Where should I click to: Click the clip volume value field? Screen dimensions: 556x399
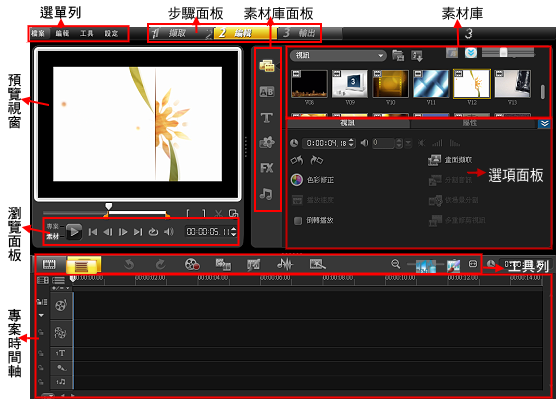pos(383,143)
